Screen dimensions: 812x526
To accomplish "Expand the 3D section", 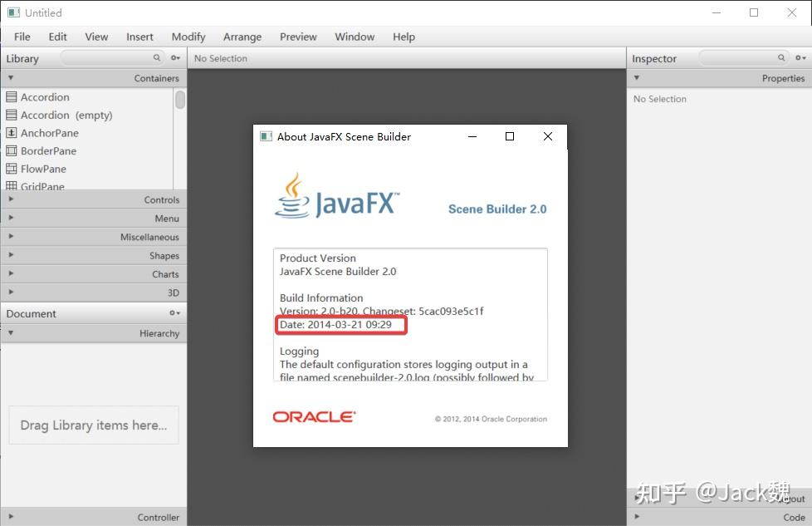I will click(10, 292).
